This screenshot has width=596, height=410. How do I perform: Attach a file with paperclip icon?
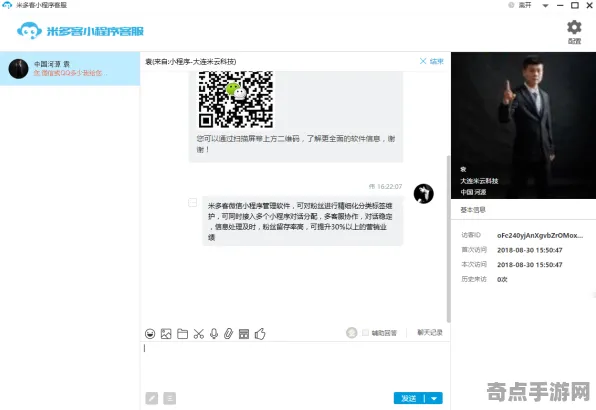[228, 334]
